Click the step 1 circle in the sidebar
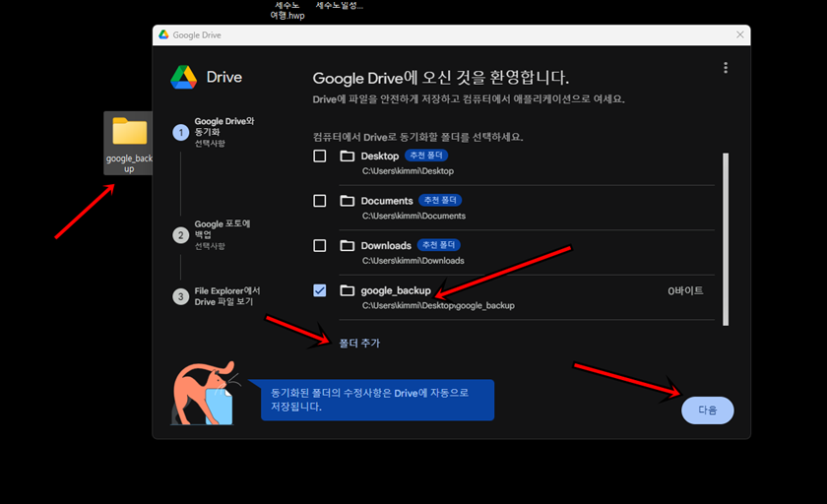Viewport: 827px width, 504px height. point(181,132)
